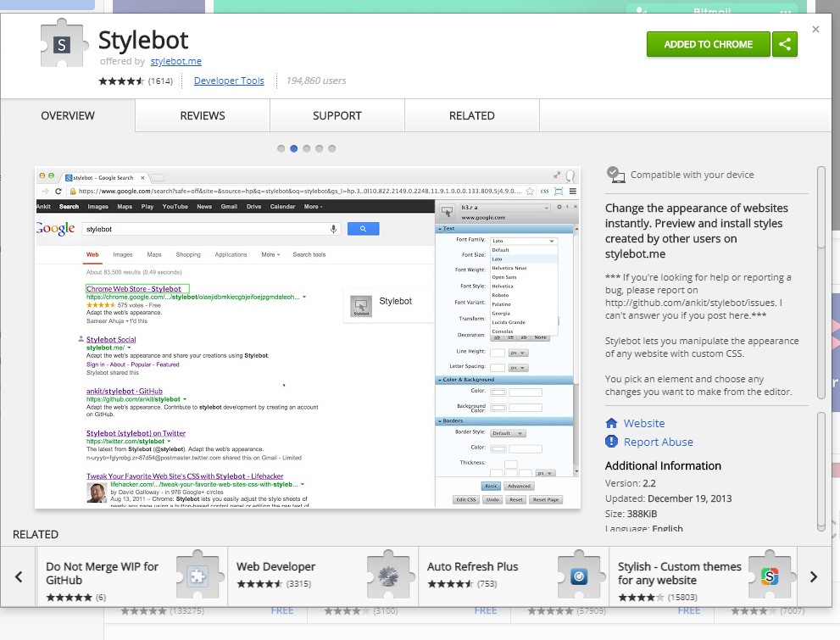Click the Added to Chrome button

pyautogui.click(x=708, y=44)
